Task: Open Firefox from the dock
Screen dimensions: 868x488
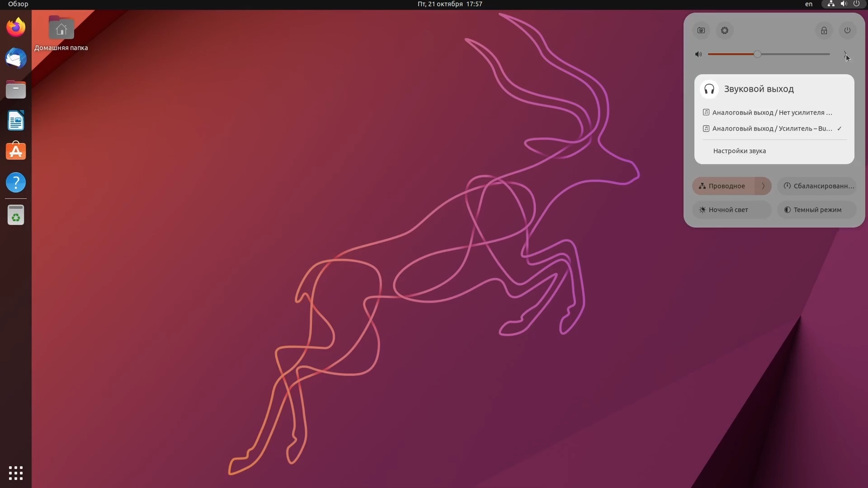Action: click(16, 28)
